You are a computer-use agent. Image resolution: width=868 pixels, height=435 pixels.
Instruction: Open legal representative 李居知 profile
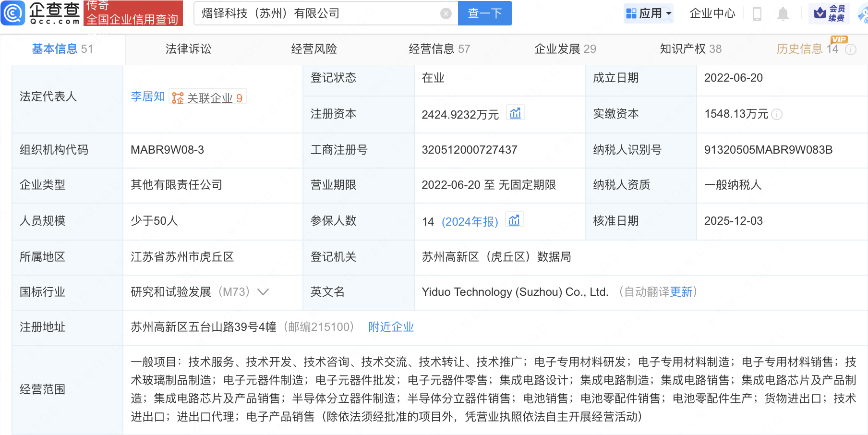[147, 96]
